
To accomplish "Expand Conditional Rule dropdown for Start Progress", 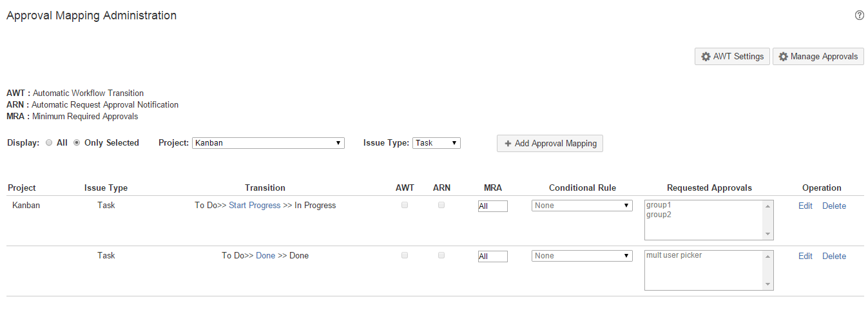I will coord(582,206).
